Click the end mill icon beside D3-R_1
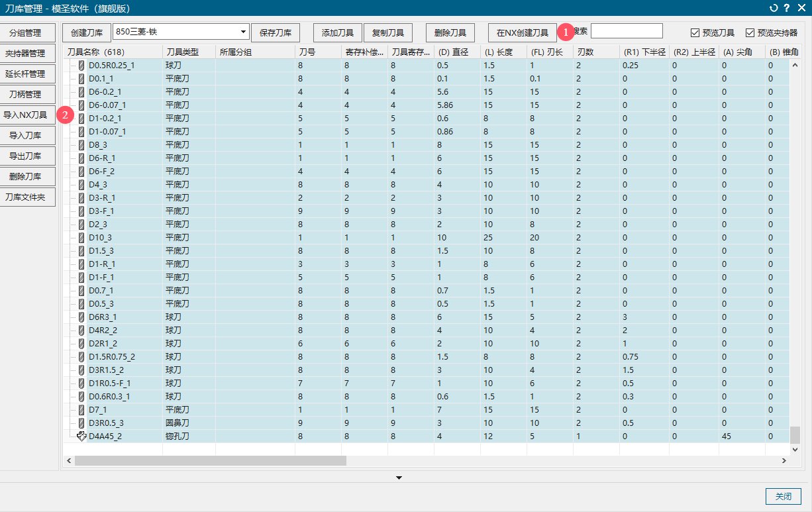 point(81,197)
